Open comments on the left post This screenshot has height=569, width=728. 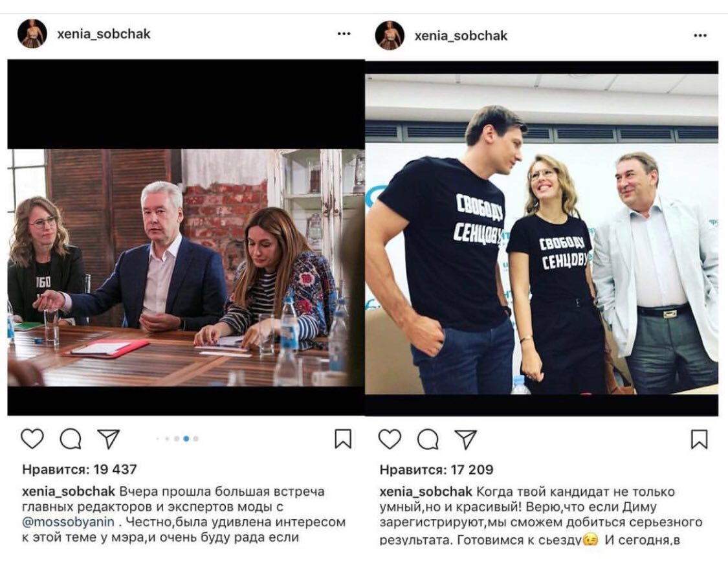click(71, 438)
